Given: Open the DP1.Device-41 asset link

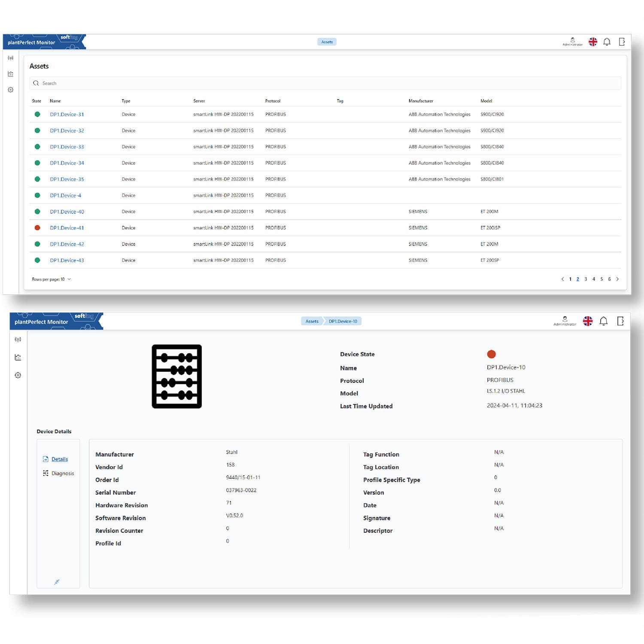Looking at the screenshot, I should [67, 228].
